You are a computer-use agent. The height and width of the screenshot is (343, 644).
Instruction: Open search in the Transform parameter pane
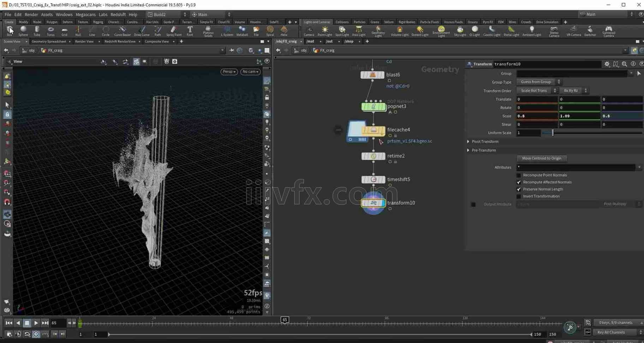click(x=624, y=64)
